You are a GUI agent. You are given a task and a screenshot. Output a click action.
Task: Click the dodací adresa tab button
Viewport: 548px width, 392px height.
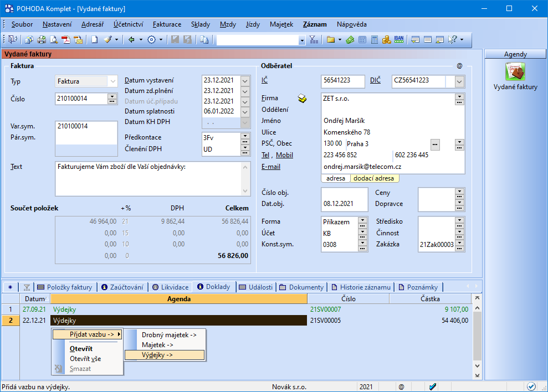click(x=374, y=178)
